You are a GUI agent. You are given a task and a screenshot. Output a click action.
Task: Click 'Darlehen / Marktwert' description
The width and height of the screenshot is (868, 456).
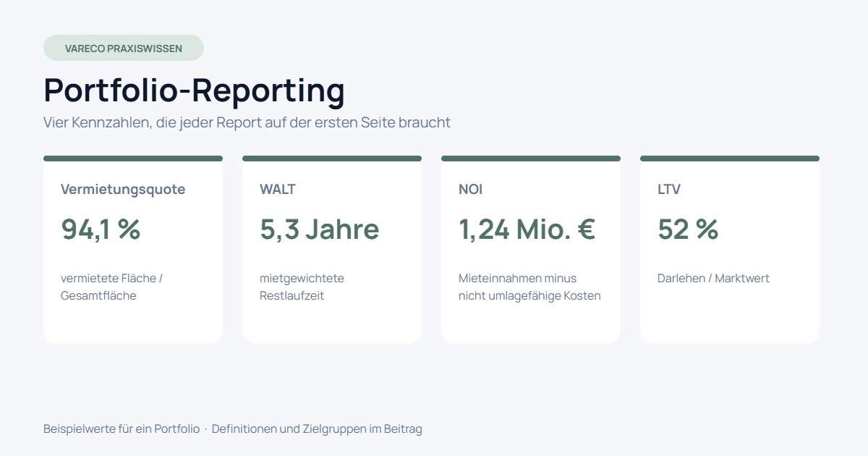pos(713,278)
